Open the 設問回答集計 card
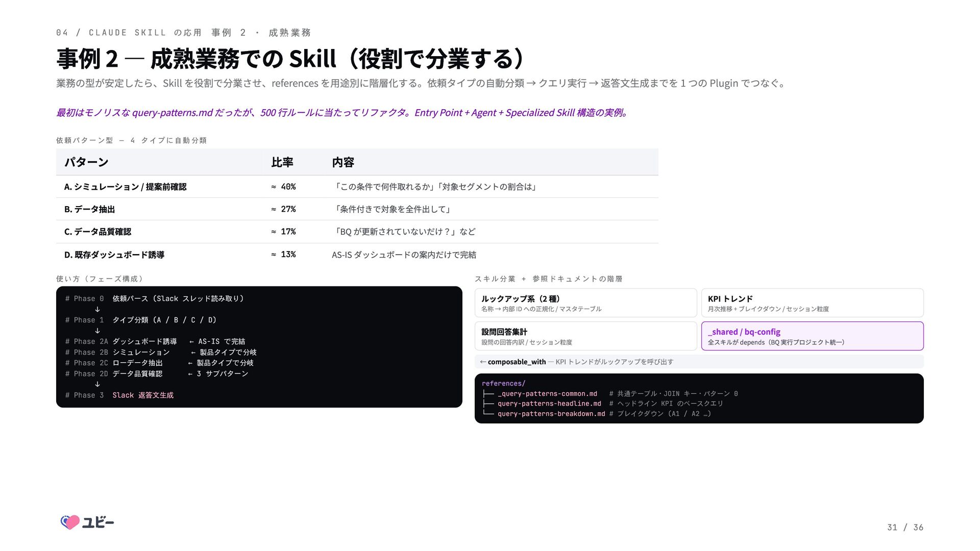The height and width of the screenshot is (551, 980). pos(585,336)
